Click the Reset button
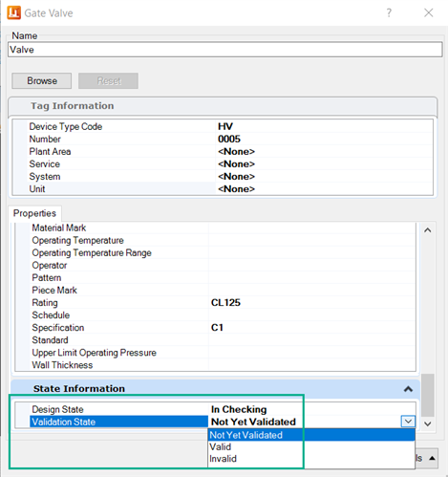 pos(108,80)
